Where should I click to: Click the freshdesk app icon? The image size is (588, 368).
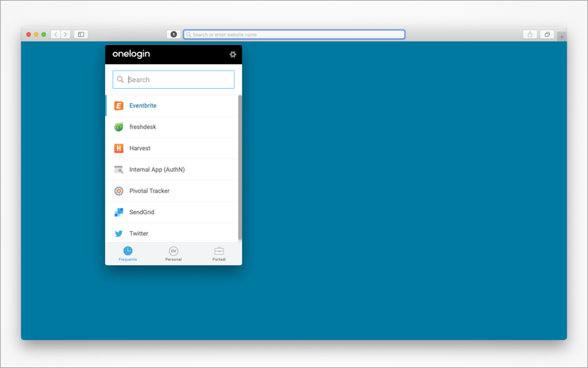coord(118,127)
